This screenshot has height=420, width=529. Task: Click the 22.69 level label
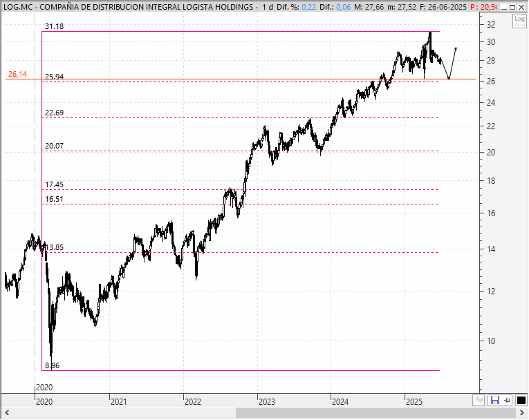[x=55, y=113]
